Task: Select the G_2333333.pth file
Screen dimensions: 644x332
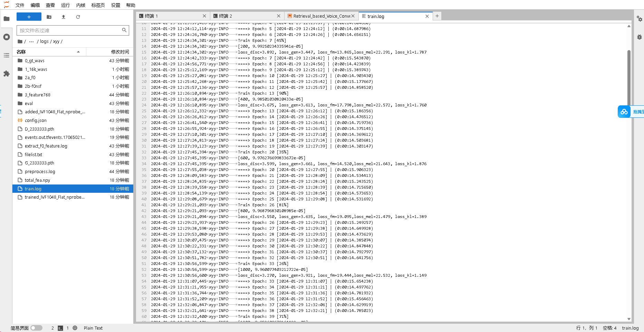Action: [73, 163]
